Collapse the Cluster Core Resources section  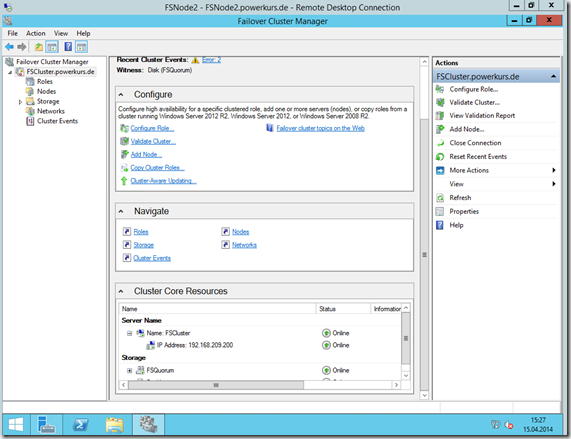coord(121,291)
